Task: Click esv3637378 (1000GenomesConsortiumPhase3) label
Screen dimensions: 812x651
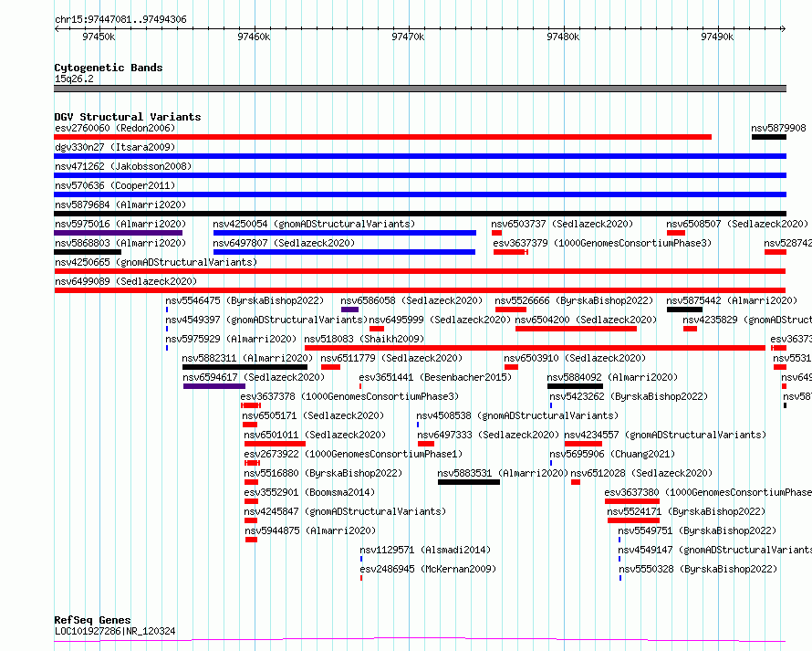Action: (x=349, y=396)
